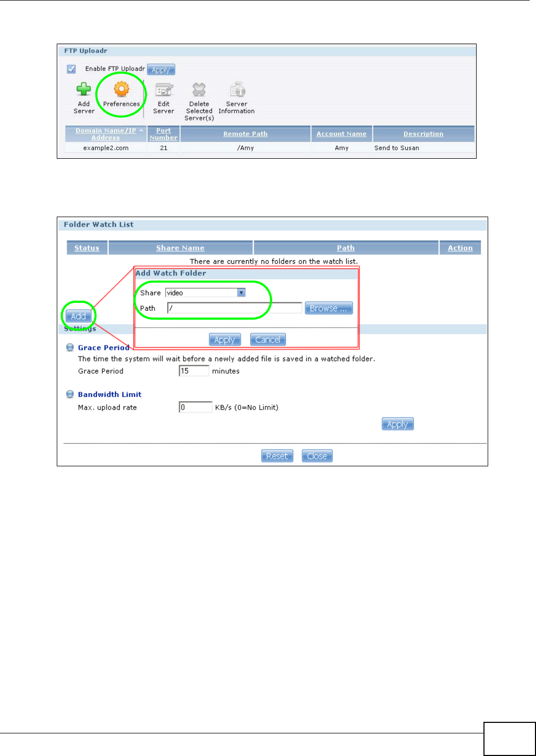The height and width of the screenshot is (756, 536).
Task: Click Add button in Folder Watch List
Action: click(x=78, y=316)
